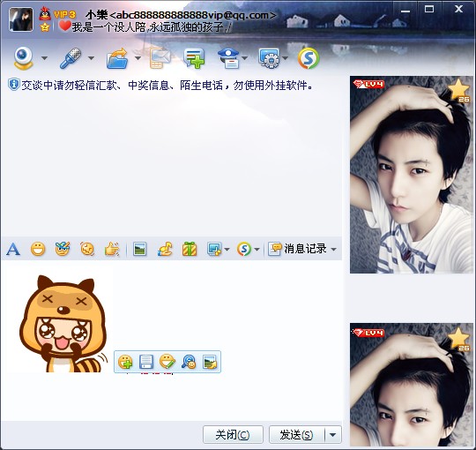Open remote desktop applications gear icon
Viewport: 476px width, 450px height.
click(x=269, y=58)
